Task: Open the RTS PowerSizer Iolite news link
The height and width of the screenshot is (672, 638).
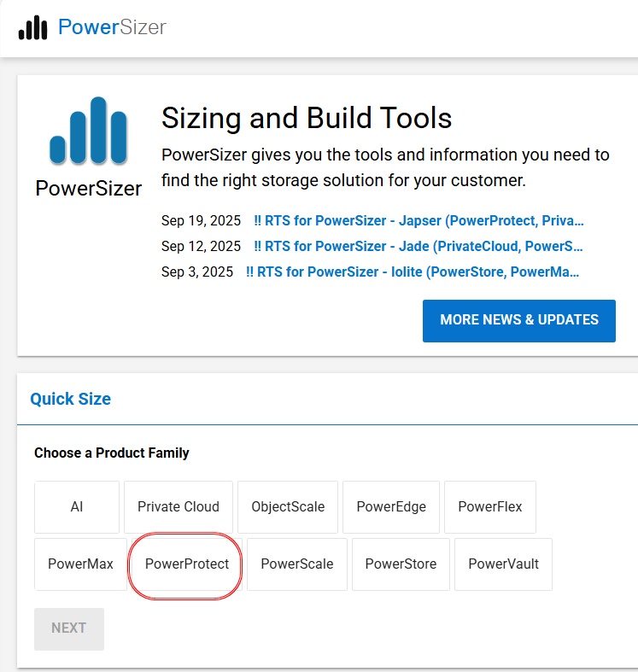Action: click(x=413, y=272)
